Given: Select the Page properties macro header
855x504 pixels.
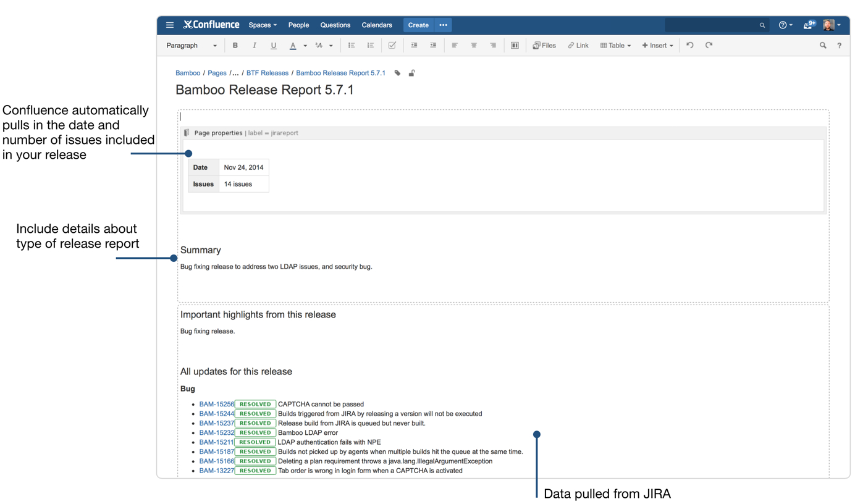Looking at the screenshot, I should coord(503,133).
